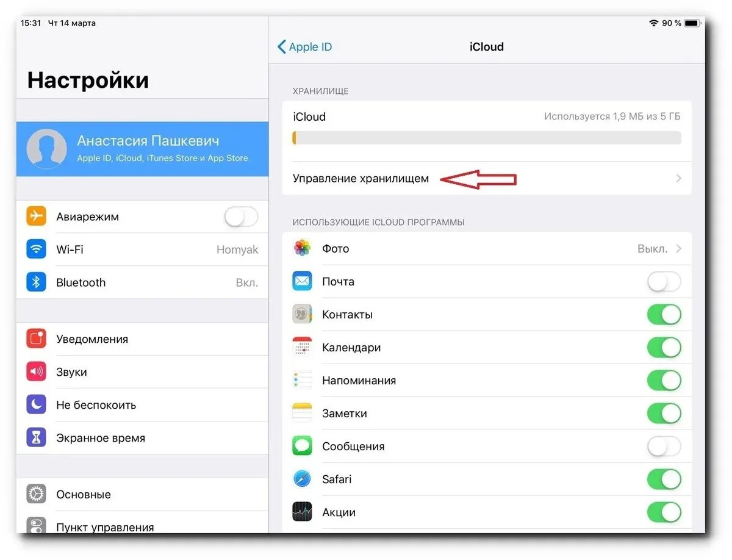Tap the Do Not Disturb moon icon

coord(37,404)
